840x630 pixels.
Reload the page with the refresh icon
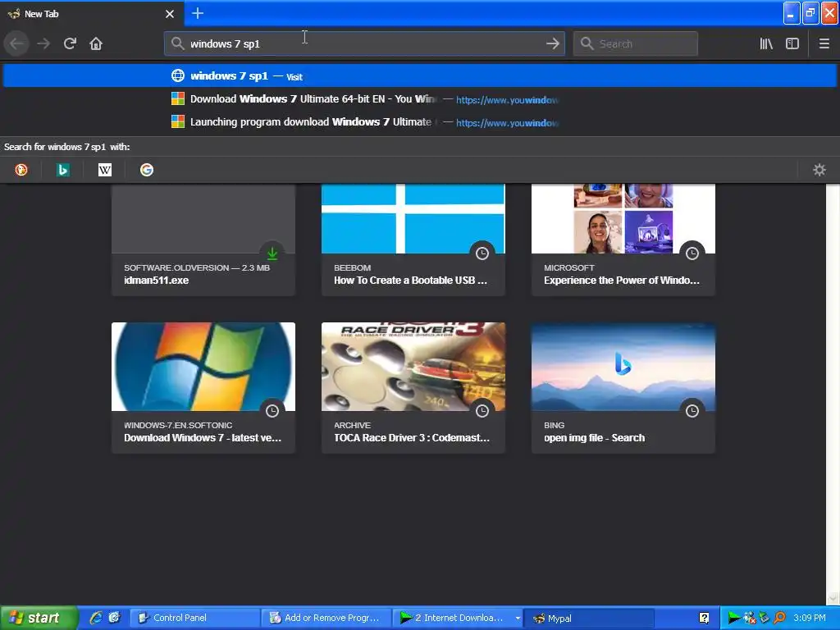70,43
